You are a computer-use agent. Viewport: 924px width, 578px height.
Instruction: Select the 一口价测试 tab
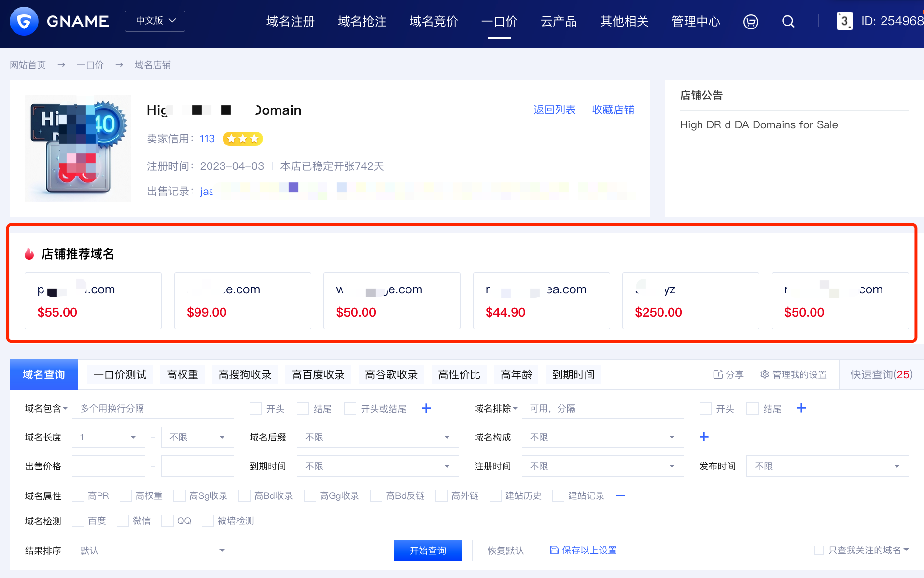coord(120,374)
